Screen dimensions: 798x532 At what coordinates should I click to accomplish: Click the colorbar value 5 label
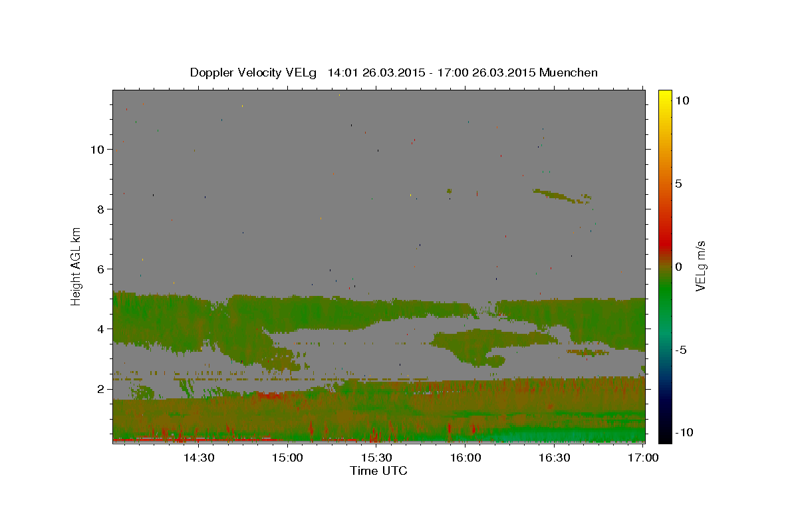[678, 184]
